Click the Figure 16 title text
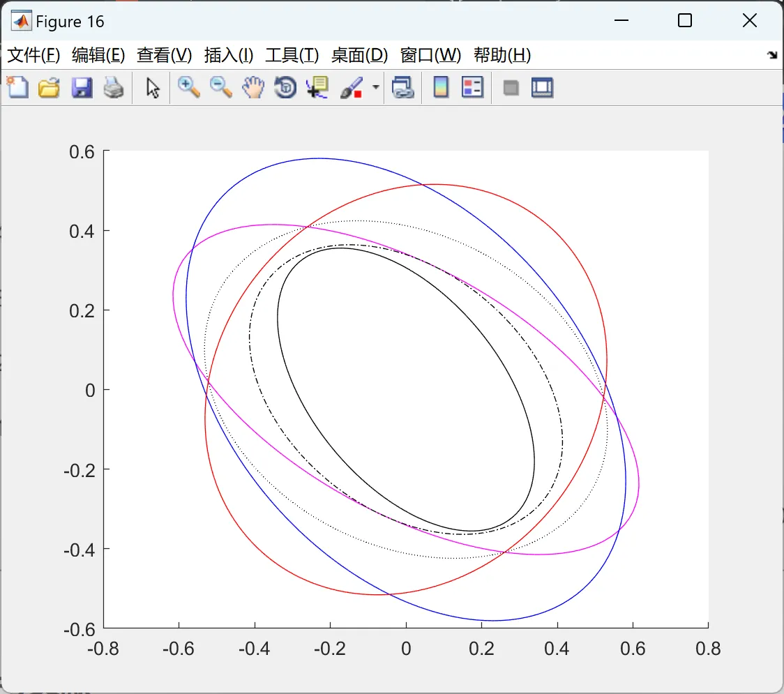This screenshot has height=694, width=784. click(x=70, y=22)
